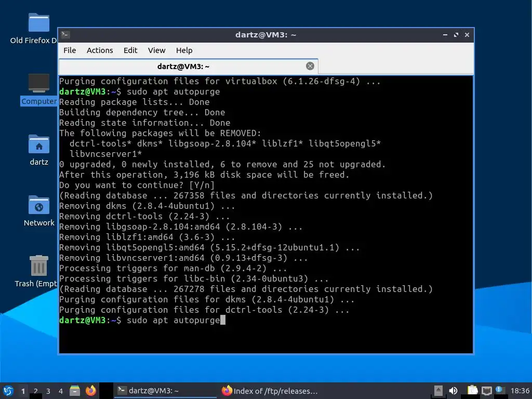Open the Lubuntu start menu
This screenshot has width=532, height=399.
pos(8,391)
